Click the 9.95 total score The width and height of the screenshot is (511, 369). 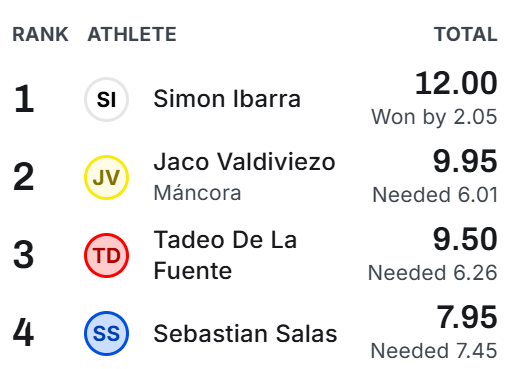(465, 161)
